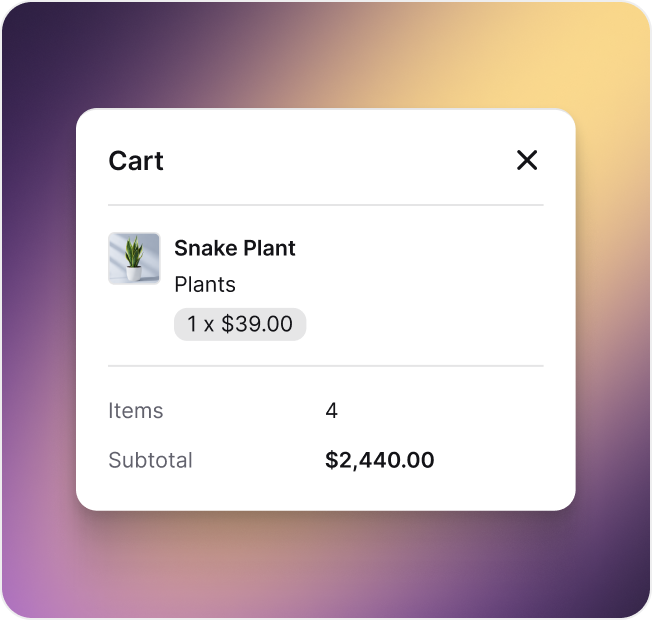
Task: Click the quantity number 1 in the badge
Action: [192, 324]
